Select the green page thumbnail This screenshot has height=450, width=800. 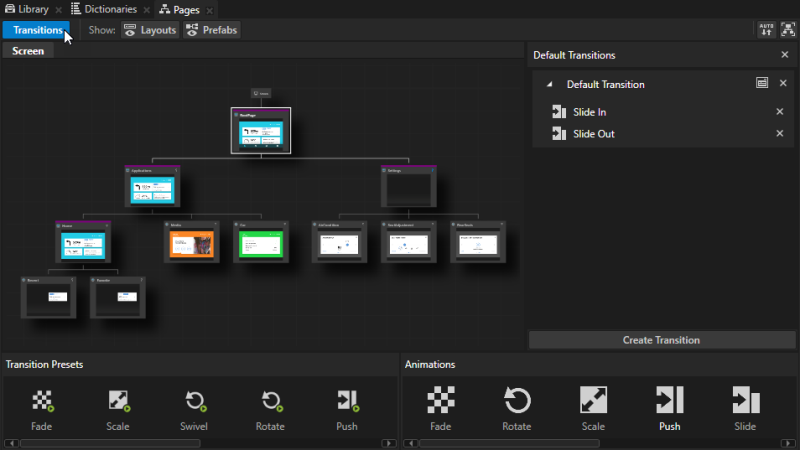[261, 244]
